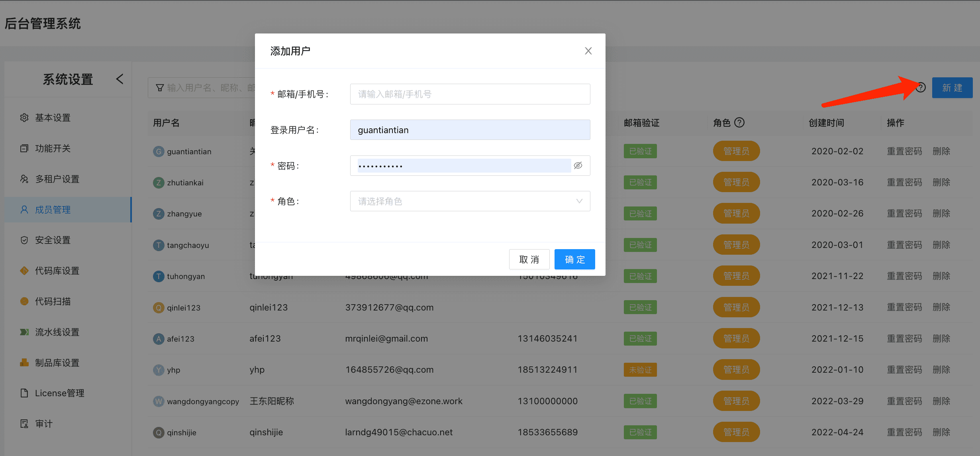Image resolution: width=980 pixels, height=456 pixels.
Task: Open 代码扫描 using its circular icon
Action: pos(24,301)
